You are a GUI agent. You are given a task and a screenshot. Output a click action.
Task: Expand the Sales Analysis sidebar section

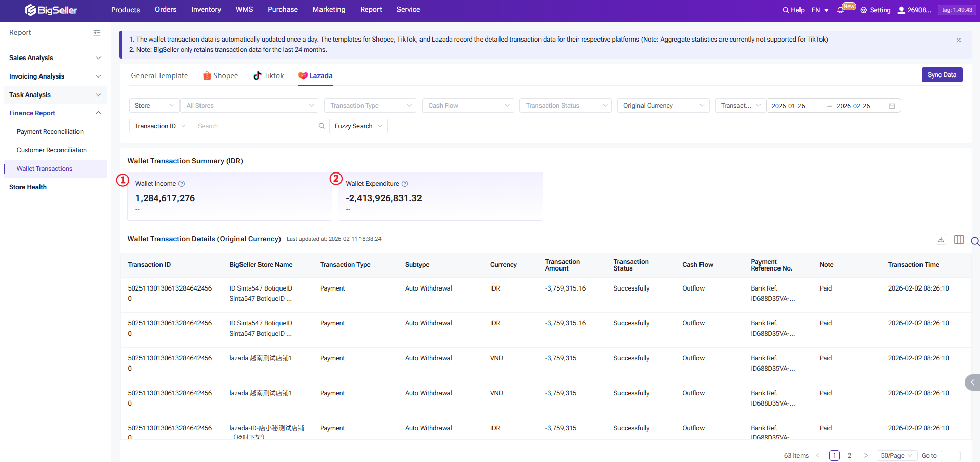click(55, 58)
